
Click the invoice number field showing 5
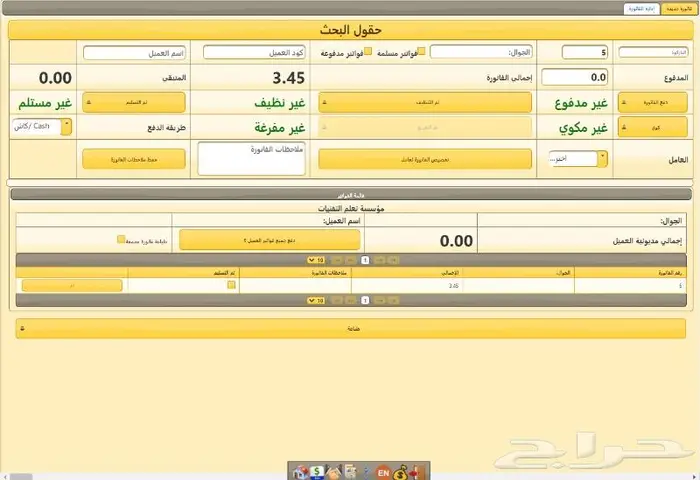pos(585,52)
